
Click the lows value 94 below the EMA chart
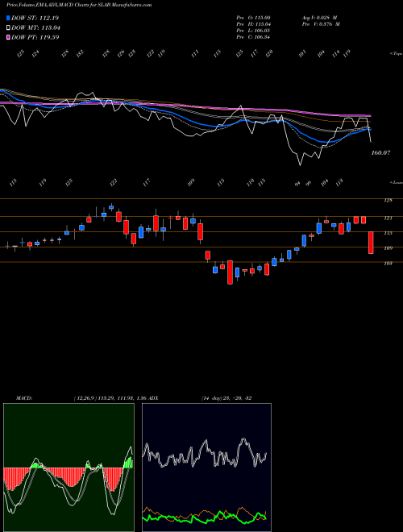coord(298,184)
